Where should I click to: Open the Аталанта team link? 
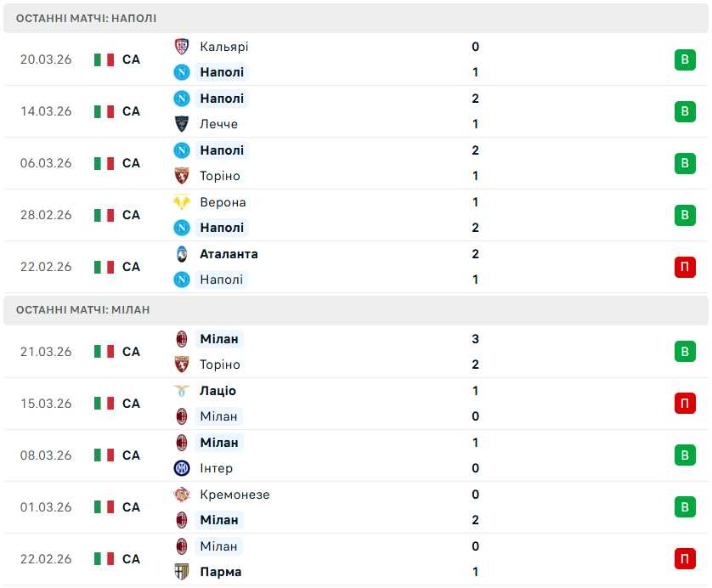pos(229,254)
